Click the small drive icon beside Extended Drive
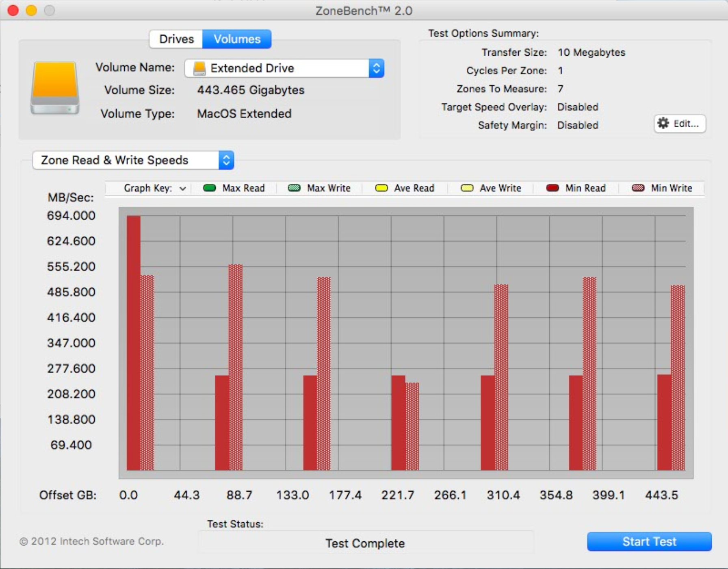This screenshot has width=728, height=569. click(x=199, y=68)
